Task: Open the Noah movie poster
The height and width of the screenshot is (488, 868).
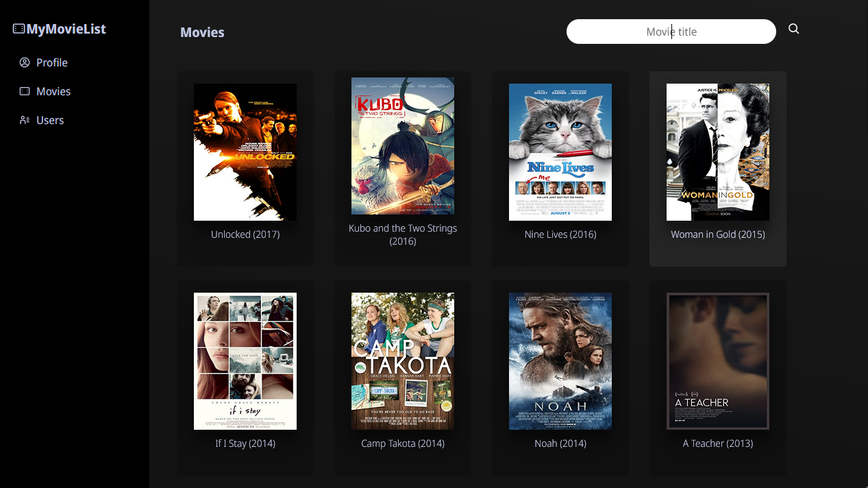Action: coord(560,361)
